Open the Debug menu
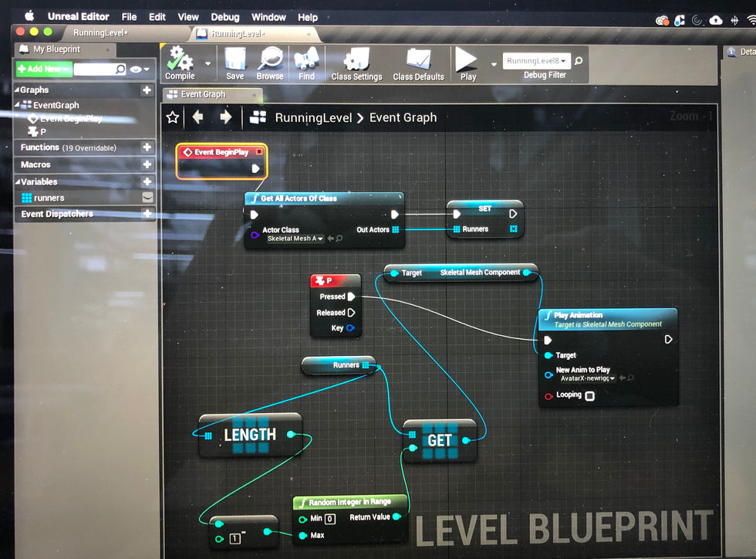The image size is (756, 559). 225,17
